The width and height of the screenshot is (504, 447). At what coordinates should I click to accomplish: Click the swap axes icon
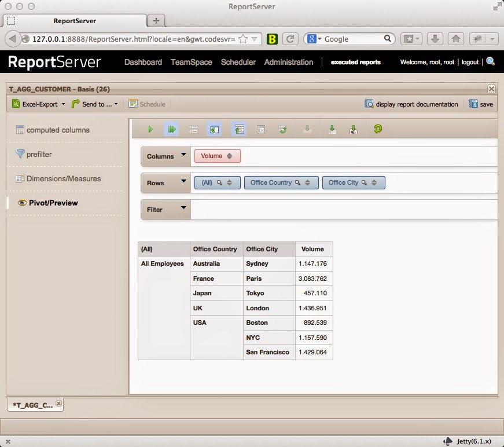click(283, 129)
